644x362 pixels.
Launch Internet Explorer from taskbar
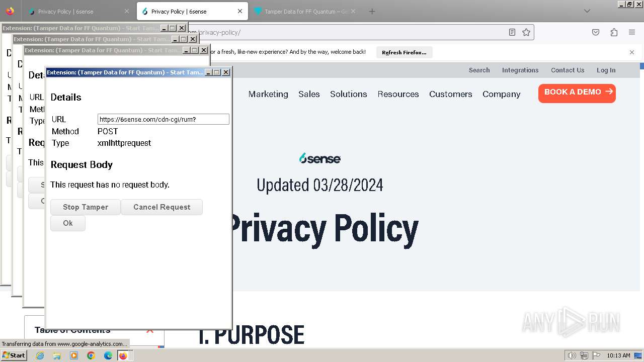click(x=40, y=355)
